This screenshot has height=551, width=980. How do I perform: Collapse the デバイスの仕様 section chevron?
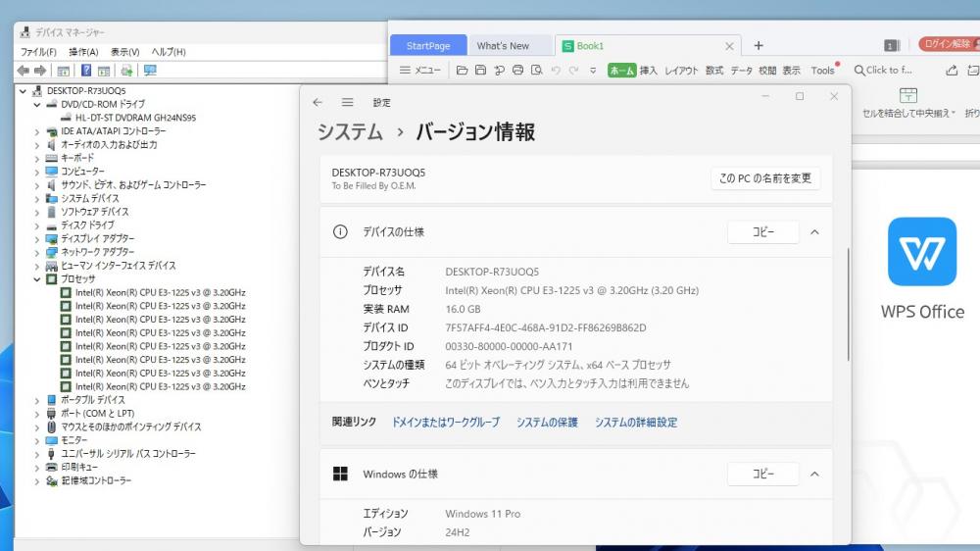pyautogui.click(x=814, y=232)
